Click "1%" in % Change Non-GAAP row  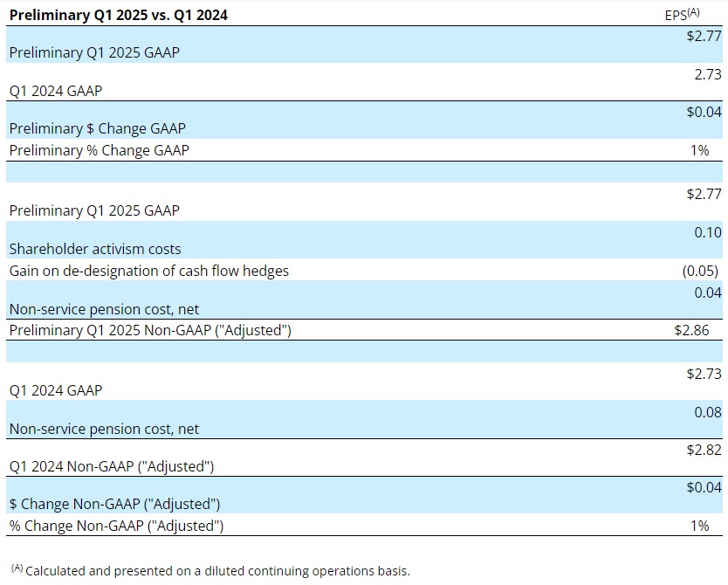pyautogui.click(x=700, y=526)
